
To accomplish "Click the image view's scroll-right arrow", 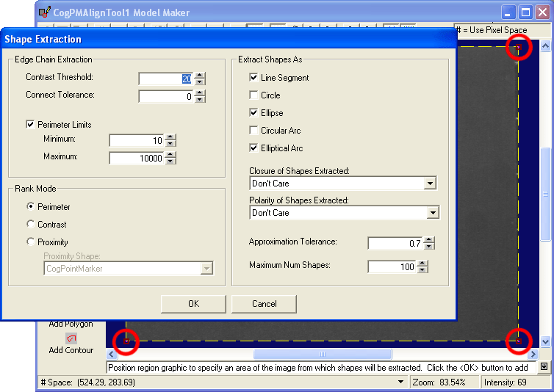I will [533, 354].
